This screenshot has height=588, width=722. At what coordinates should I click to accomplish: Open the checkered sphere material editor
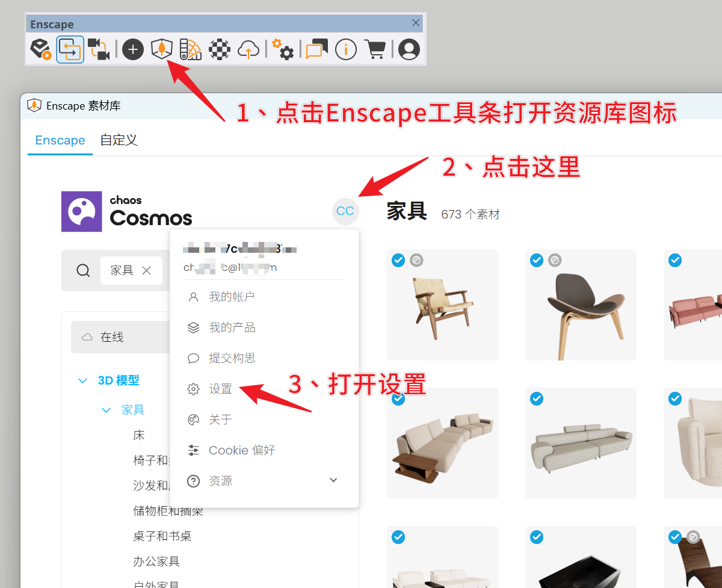click(x=220, y=49)
